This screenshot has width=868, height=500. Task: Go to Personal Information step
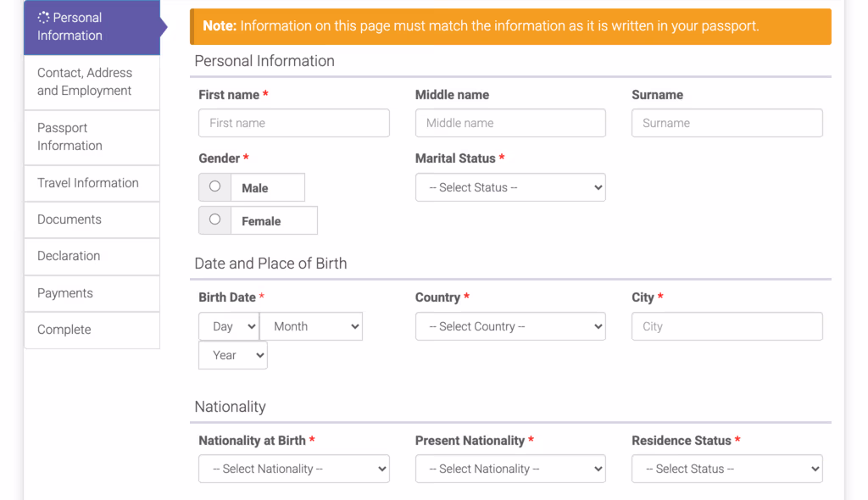point(92,26)
